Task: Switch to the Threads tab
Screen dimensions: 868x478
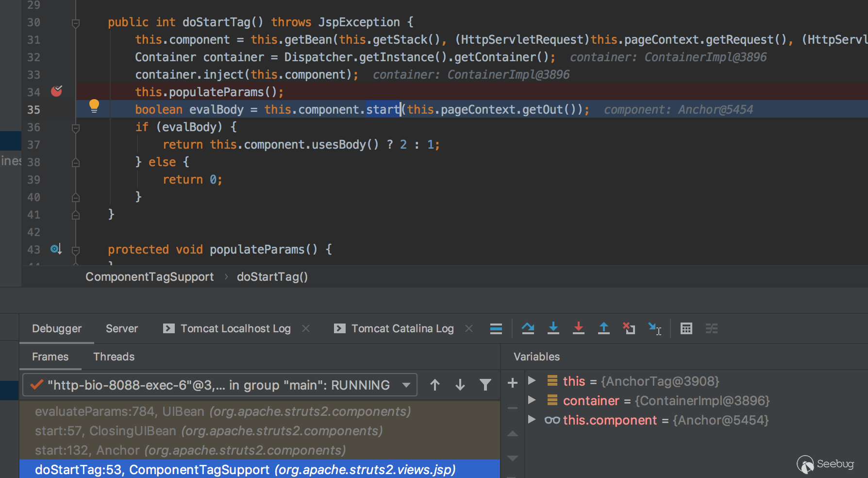Action: point(114,357)
